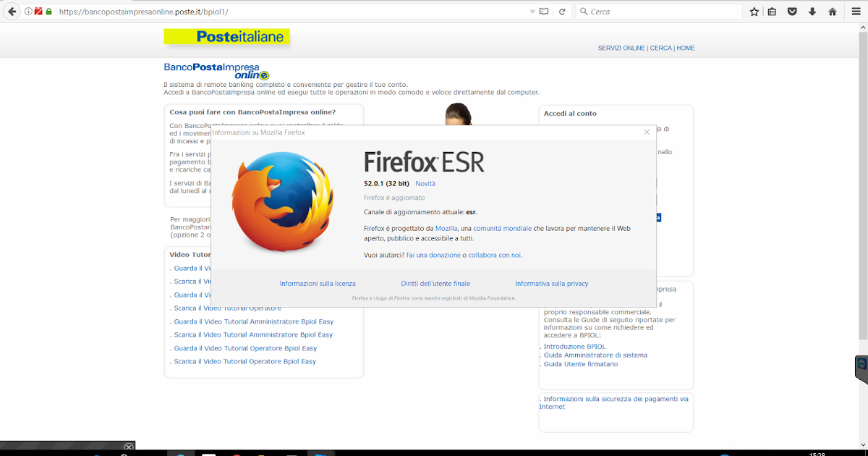The width and height of the screenshot is (868, 456).
Task: Click the Posteitaliane logo
Action: (x=226, y=37)
